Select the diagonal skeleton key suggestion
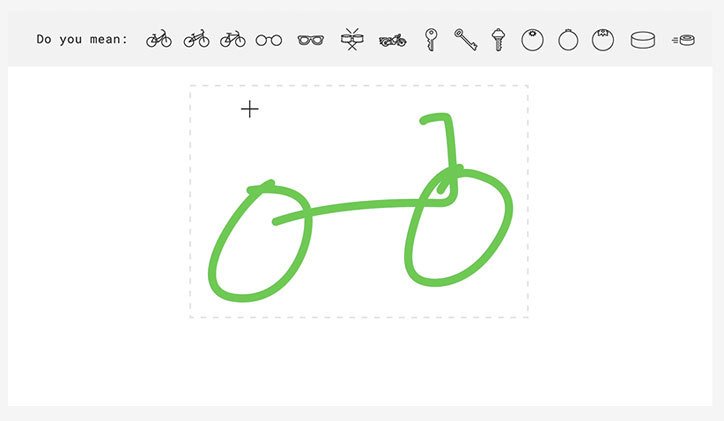This screenshot has height=421, width=724. click(465, 40)
